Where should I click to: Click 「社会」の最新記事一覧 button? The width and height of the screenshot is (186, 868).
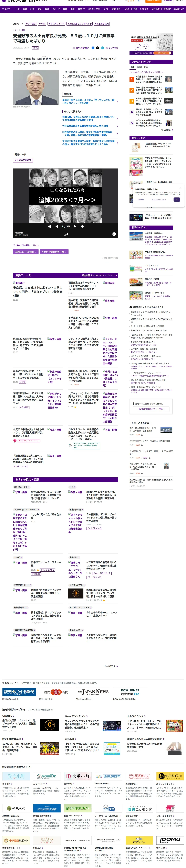[x=54, y=252]
